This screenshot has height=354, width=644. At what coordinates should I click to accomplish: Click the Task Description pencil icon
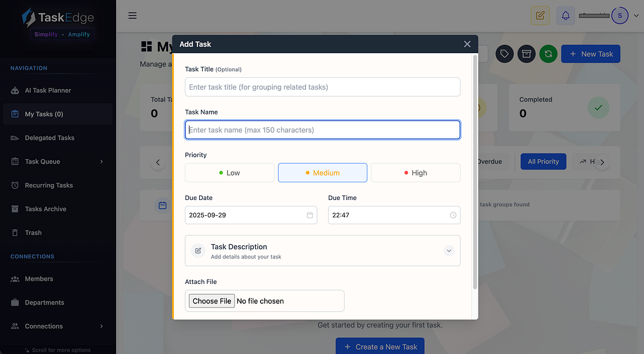coord(198,251)
